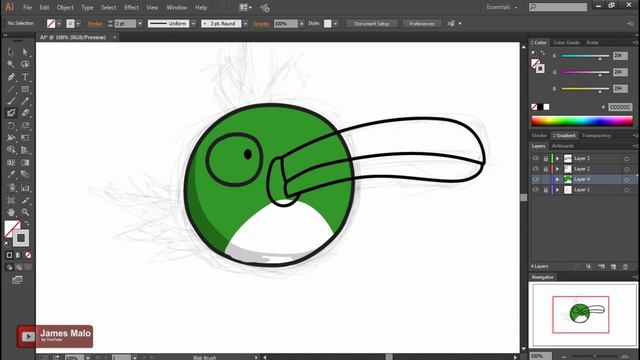The image size is (640, 360).
Task: Hide Layer 2 with eye icon
Action: click(536, 169)
